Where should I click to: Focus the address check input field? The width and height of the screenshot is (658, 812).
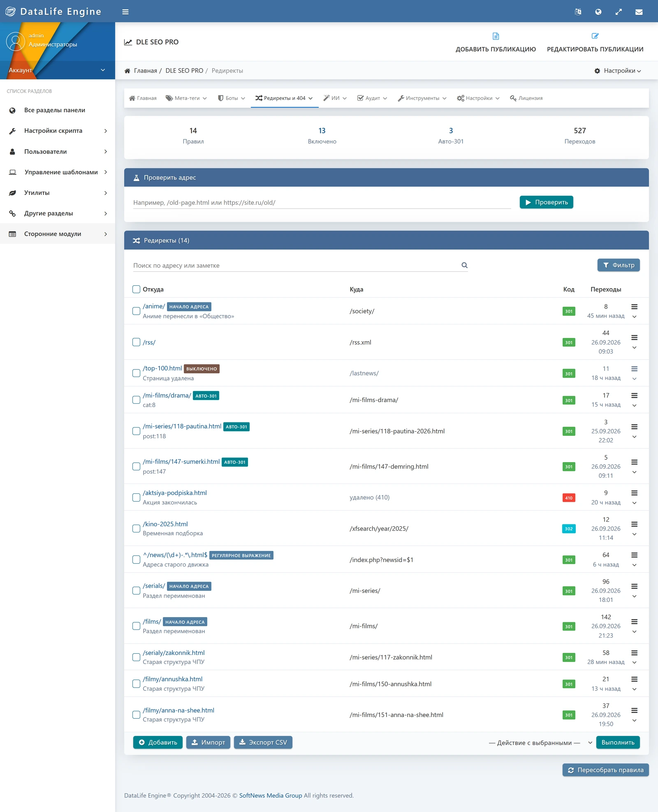pos(322,203)
